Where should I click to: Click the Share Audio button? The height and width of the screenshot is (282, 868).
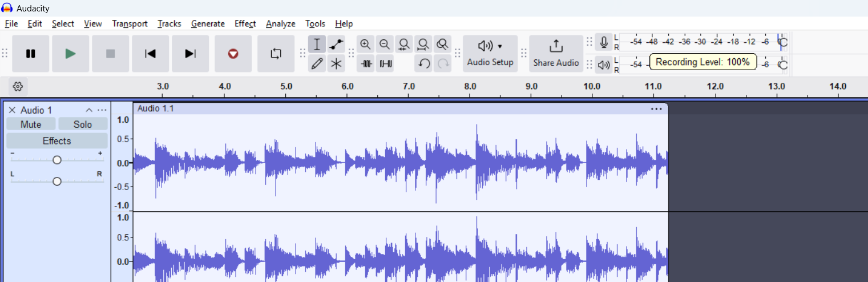pyautogui.click(x=556, y=54)
